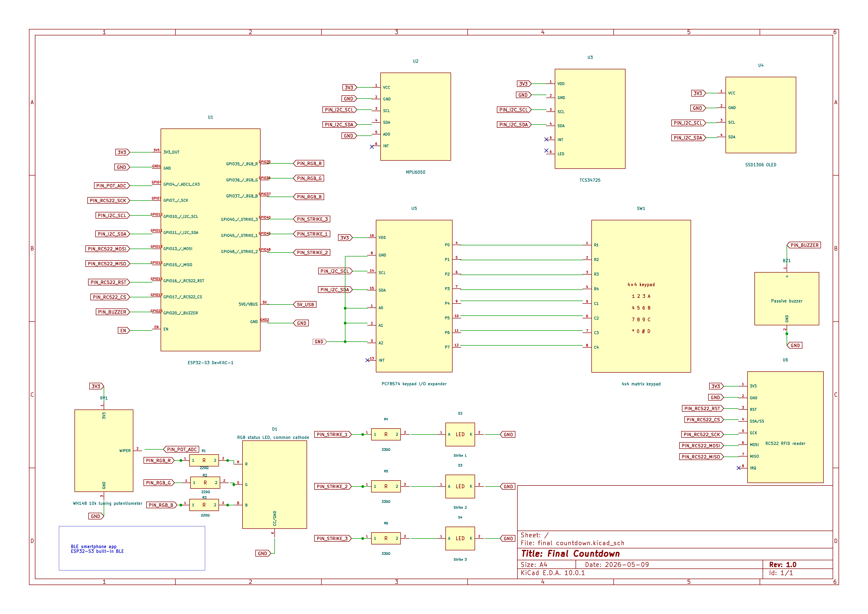Select the U3 TCS34725 symbol body

(x=590, y=119)
